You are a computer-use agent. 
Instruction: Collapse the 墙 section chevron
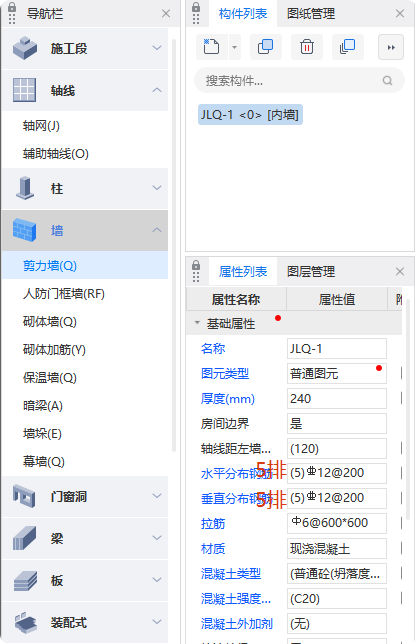tap(157, 230)
